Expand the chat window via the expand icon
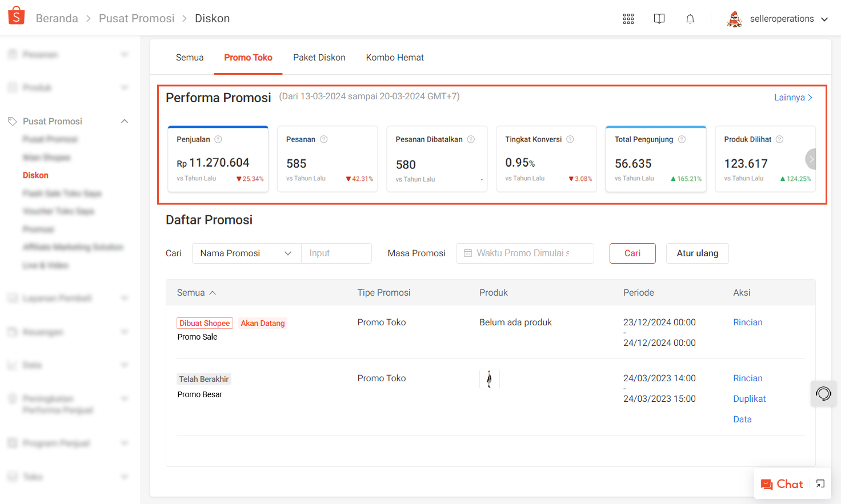This screenshot has height=504, width=841. coord(820,484)
